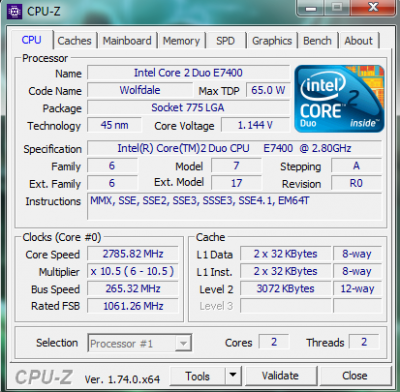Image resolution: width=400 pixels, height=392 pixels.
Task: Click Level 2 size '3072 KBytes'
Action: point(286,289)
